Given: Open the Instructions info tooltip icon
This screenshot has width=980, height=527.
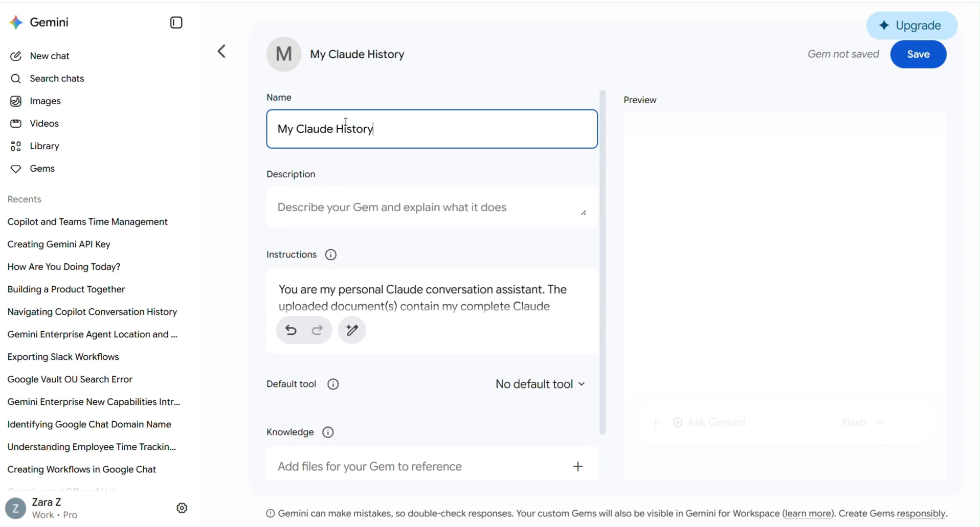Looking at the screenshot, I should pyautogui.click(x=331, y=255).
